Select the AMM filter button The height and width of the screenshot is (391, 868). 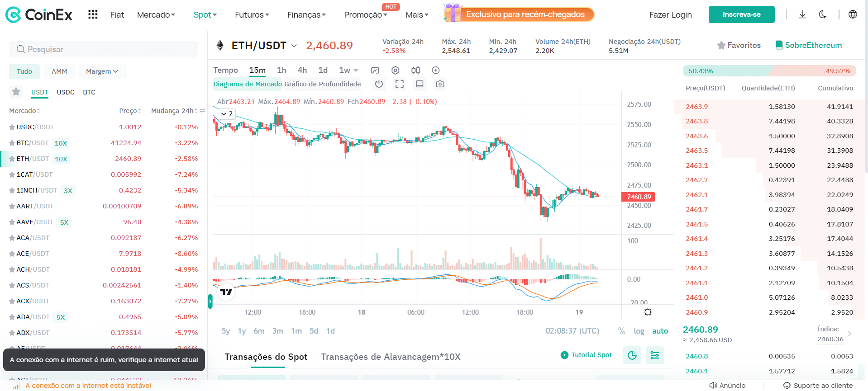(59, 71)
